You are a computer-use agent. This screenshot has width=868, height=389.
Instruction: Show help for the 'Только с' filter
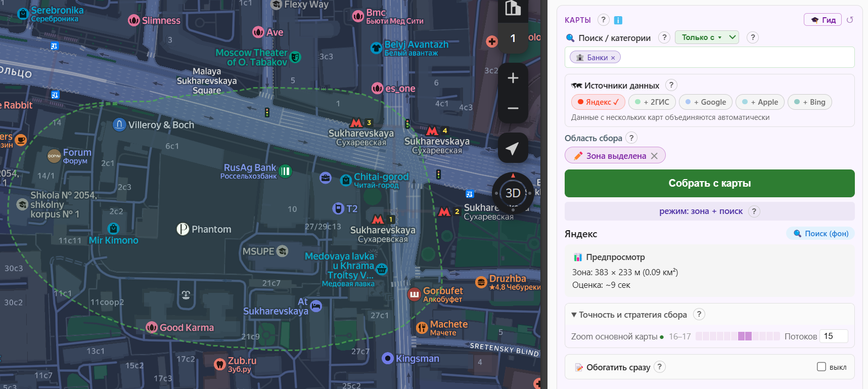click(x=753, y=37)
